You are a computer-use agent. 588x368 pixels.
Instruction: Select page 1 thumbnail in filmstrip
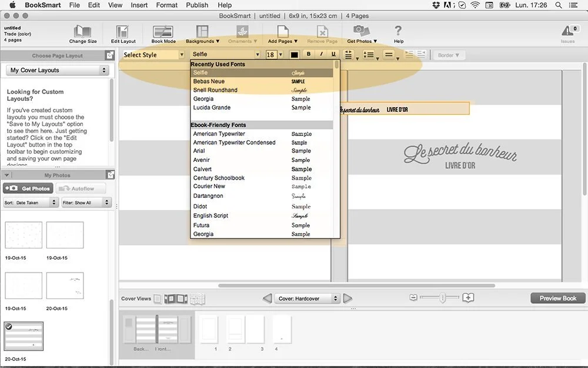pos(209,329)
